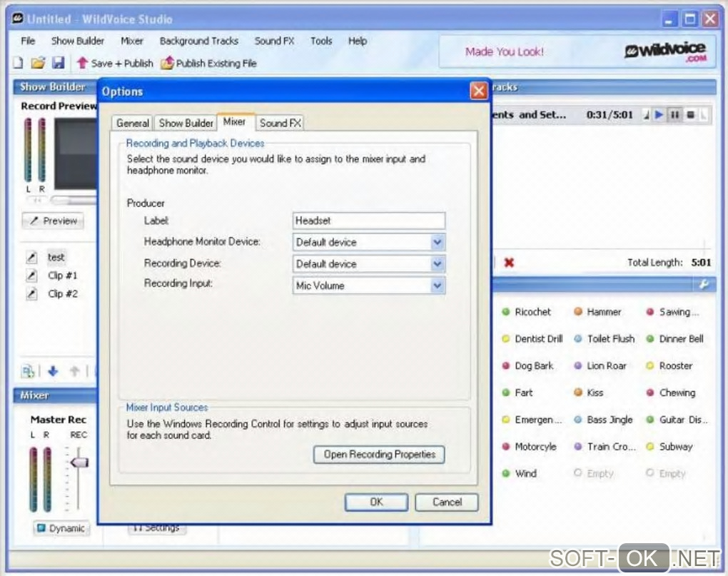Viewport: 728px width, 576px height.
Task: Play the Ricochet sound effect
Action: click(527, 312)
